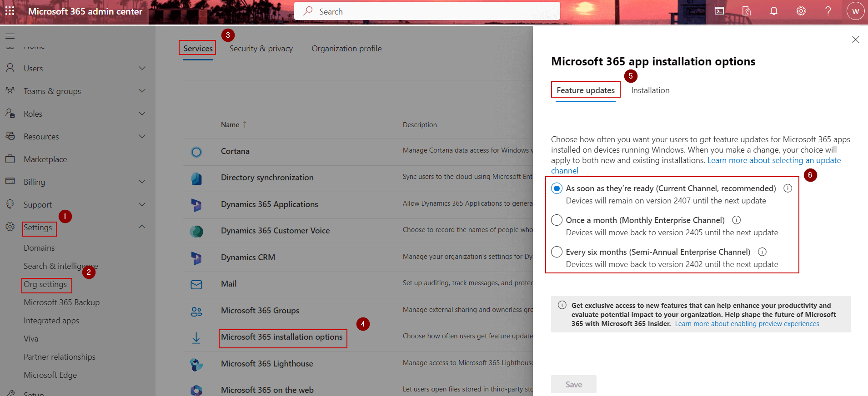Switch to the Services tab
This screenshot has height=396, width=868.
pyautogui.click(x=198, y=49)
